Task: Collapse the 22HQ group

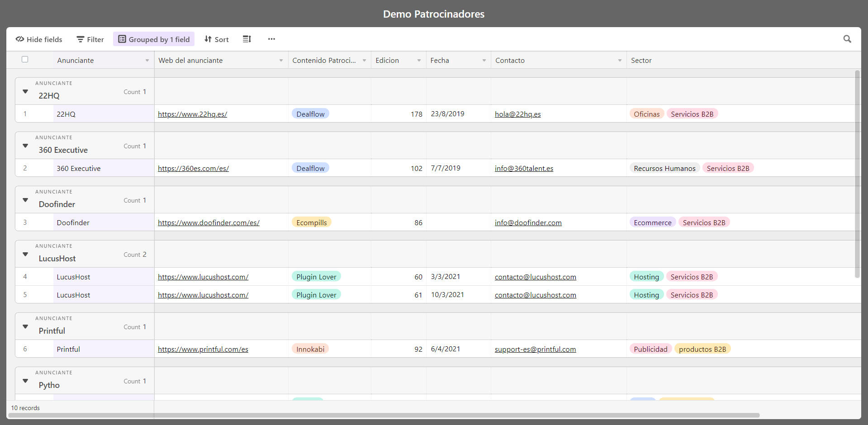Action: click(25, 91)
